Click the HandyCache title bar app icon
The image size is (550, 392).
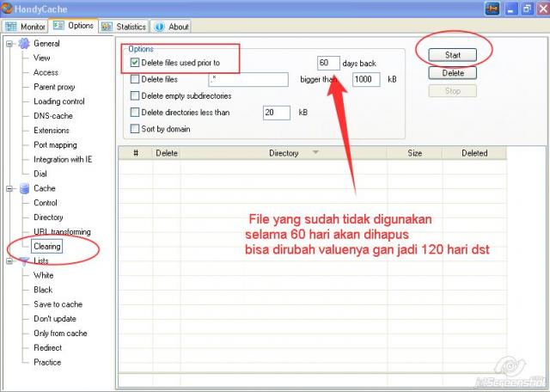[6, 9]
